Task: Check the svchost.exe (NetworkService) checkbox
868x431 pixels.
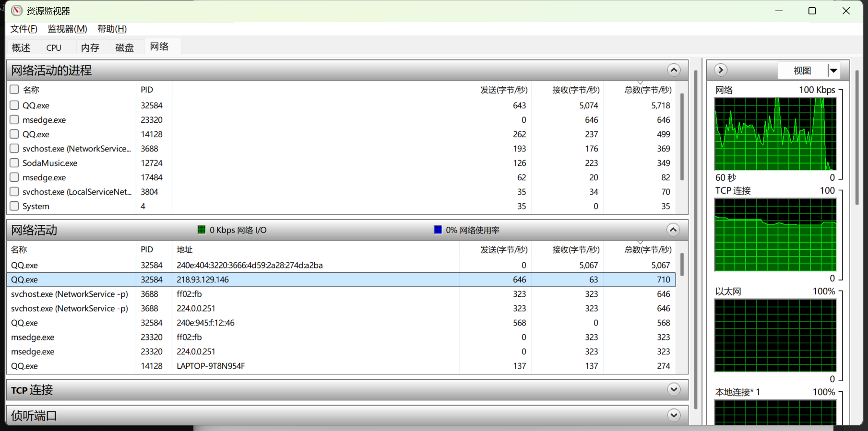Action: [x=14, y=149]
